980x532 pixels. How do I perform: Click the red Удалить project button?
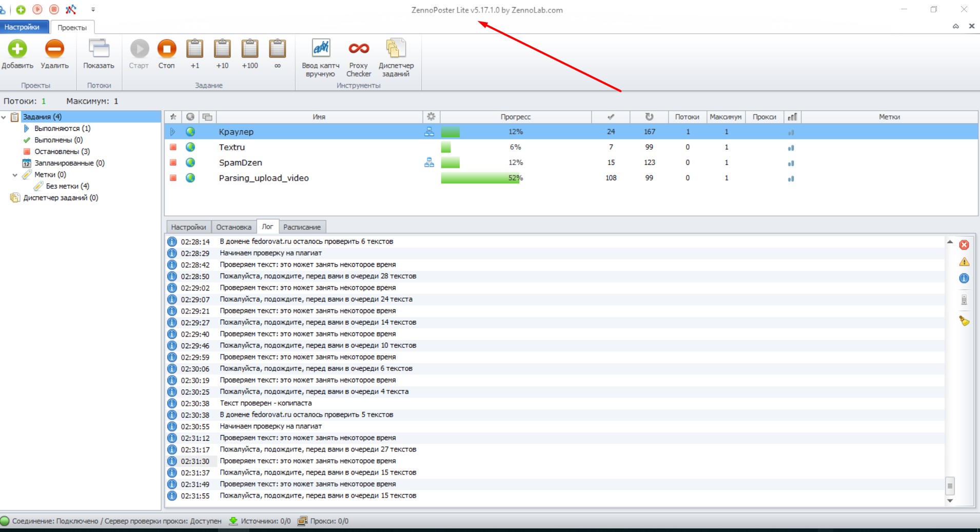[54, 54]
